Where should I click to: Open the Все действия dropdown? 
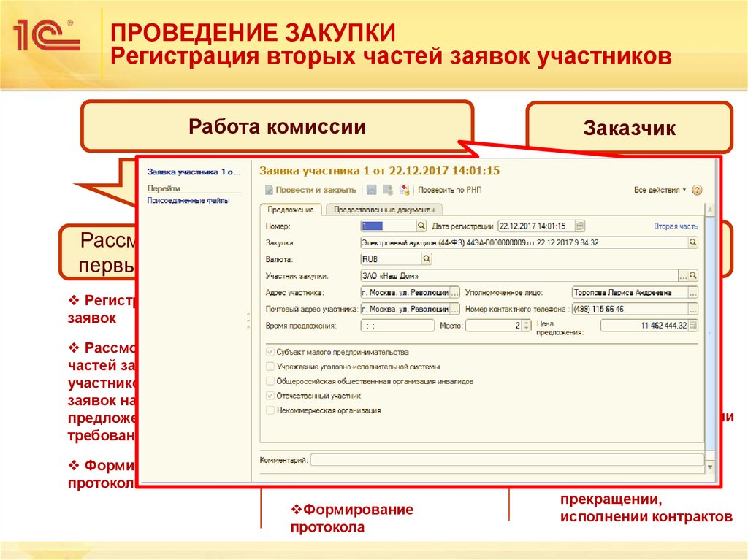[659, 189]
